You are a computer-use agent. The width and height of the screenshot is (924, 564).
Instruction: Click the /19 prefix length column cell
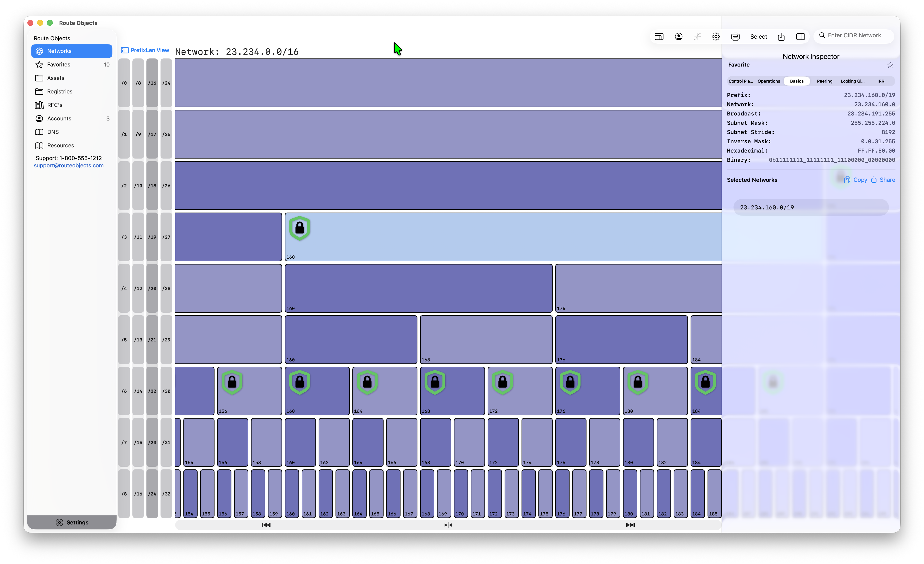[152, 237]
